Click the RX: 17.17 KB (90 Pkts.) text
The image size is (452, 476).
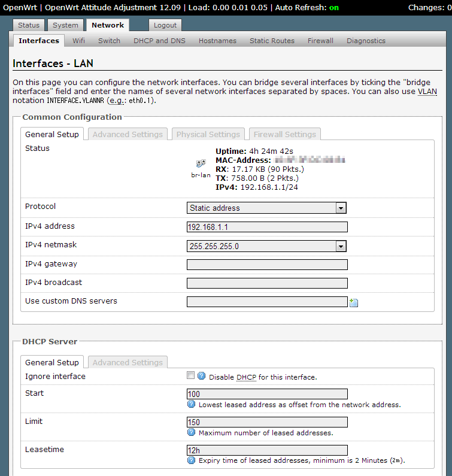[260, 169]
